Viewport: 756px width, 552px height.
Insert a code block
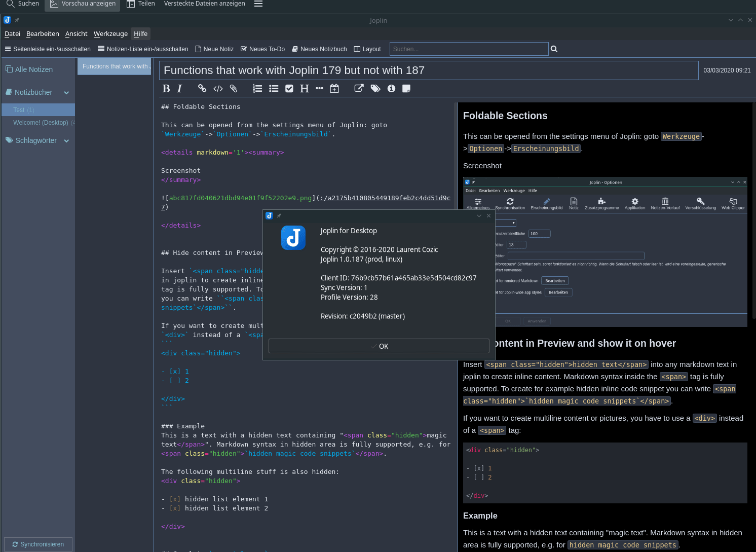[x=218, y=88]
